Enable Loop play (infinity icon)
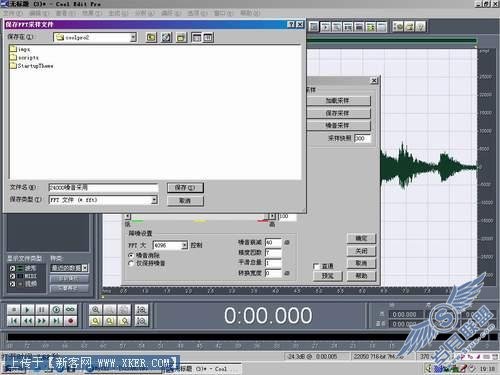 [70, 310]
